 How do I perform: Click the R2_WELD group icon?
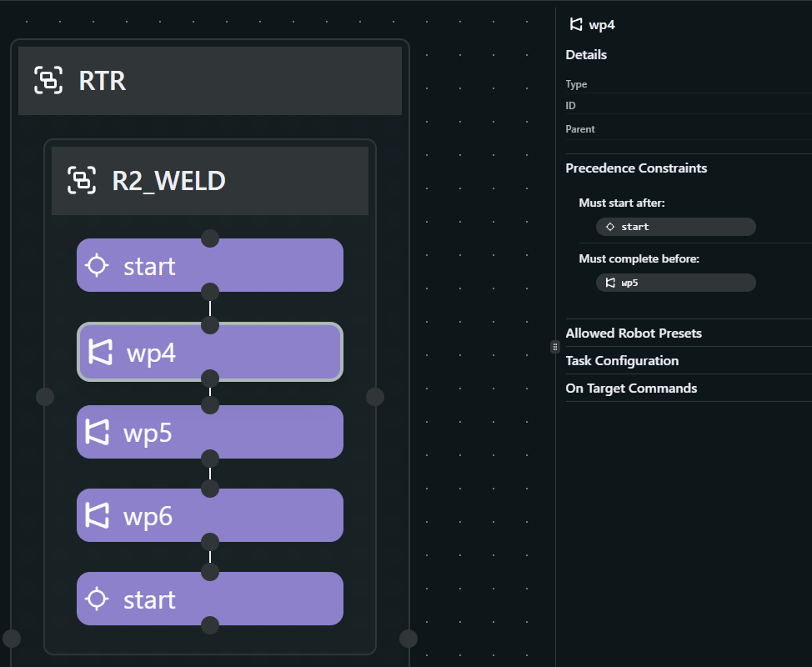[82, 180]
